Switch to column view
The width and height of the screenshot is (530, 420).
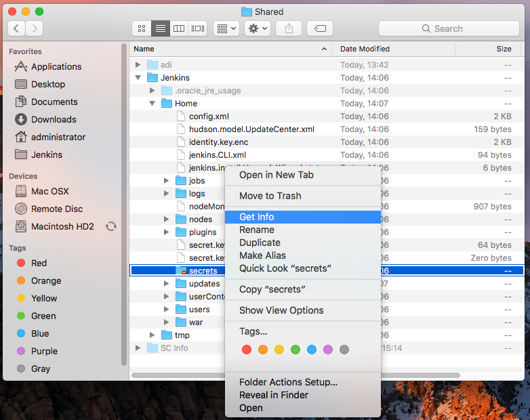click(x=179, y=28)
